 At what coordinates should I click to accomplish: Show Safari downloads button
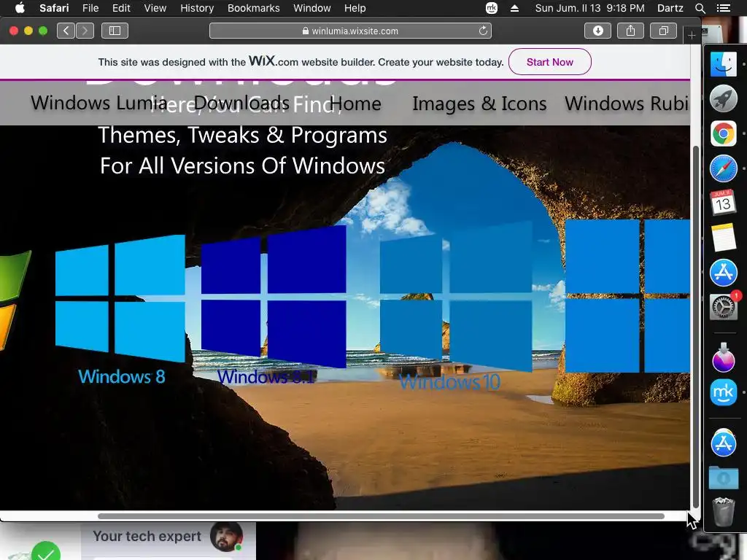click(x=597, y=31)
